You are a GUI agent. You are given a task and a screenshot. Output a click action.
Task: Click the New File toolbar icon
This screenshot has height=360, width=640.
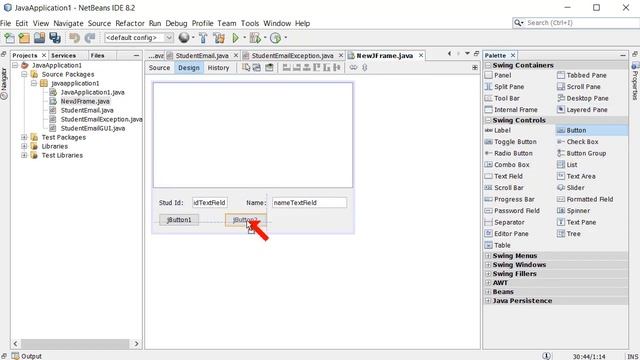click(x=9, y=38)
